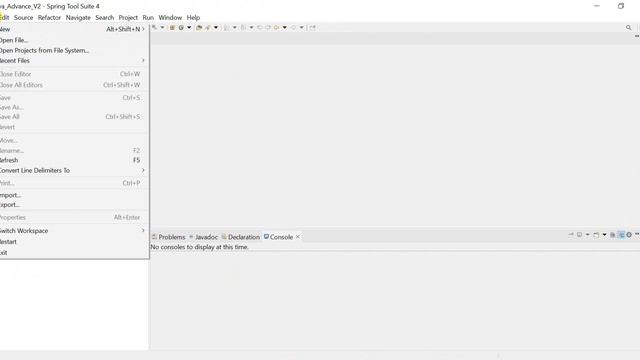Choose Restart from the File menu
640x360 pixels.
pyautogui.click(x=73, y=242)
